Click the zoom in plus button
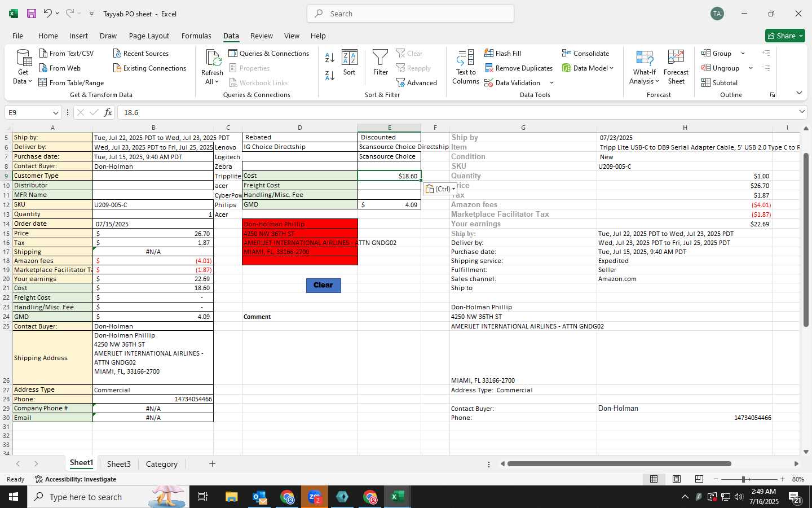 click(x=782, y=479)
